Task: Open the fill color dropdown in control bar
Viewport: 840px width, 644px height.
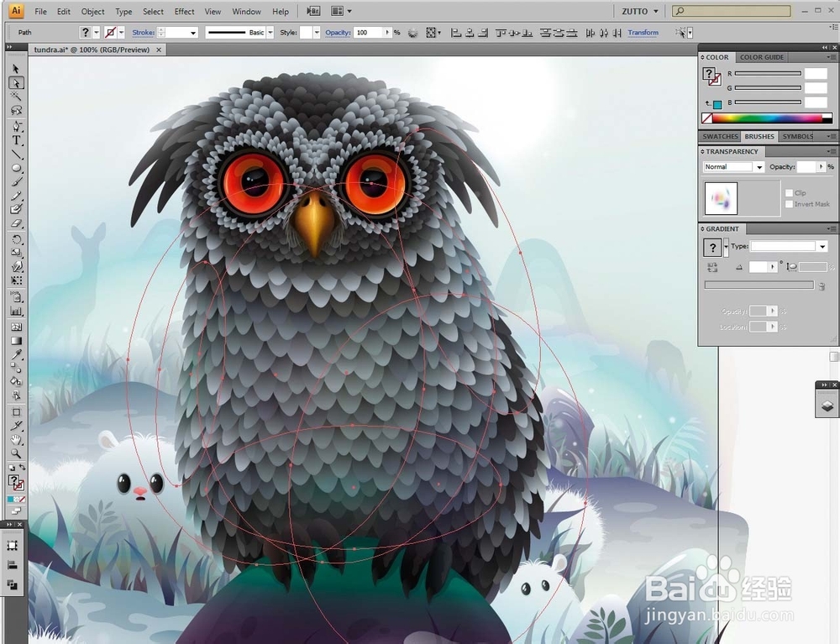Action: tap(97, 33)
